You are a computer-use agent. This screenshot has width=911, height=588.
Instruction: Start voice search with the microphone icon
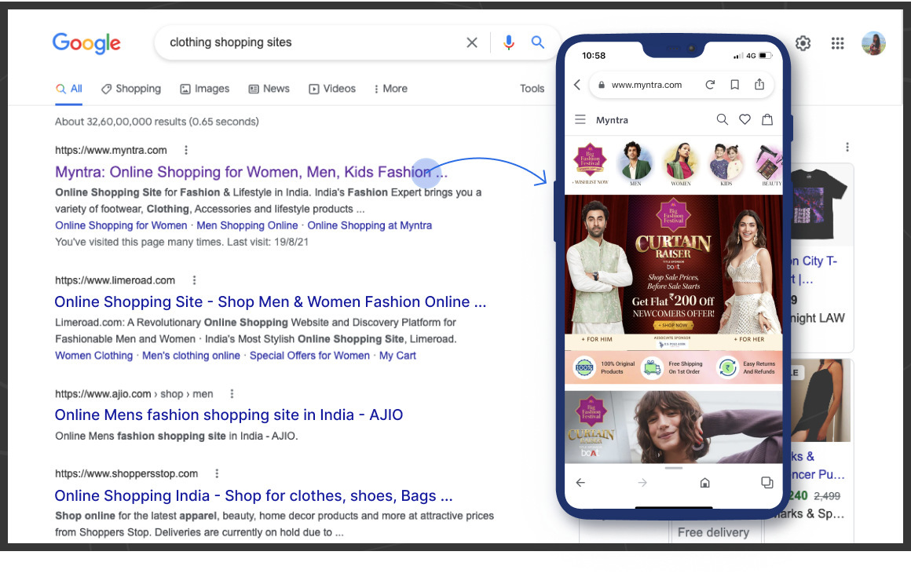508,42
